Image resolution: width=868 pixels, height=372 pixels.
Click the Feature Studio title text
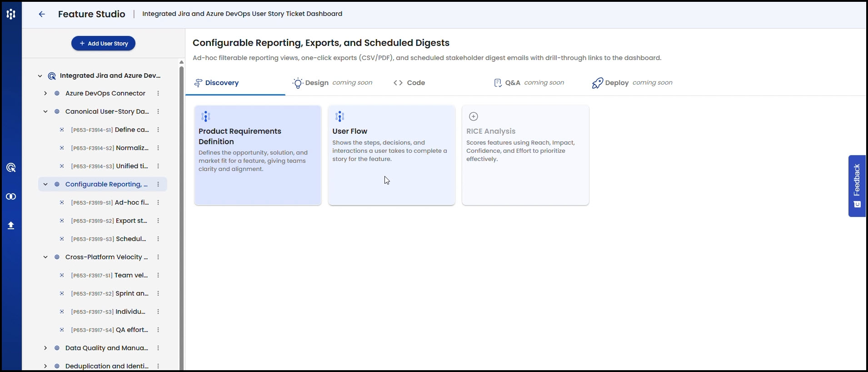pyautogui.click(x=92, y=14)
